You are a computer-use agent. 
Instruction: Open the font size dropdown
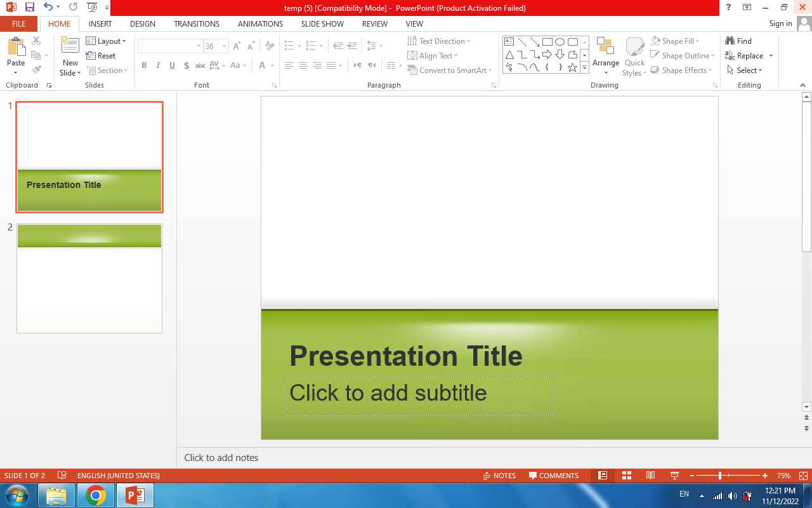click(x=224, y=46)
